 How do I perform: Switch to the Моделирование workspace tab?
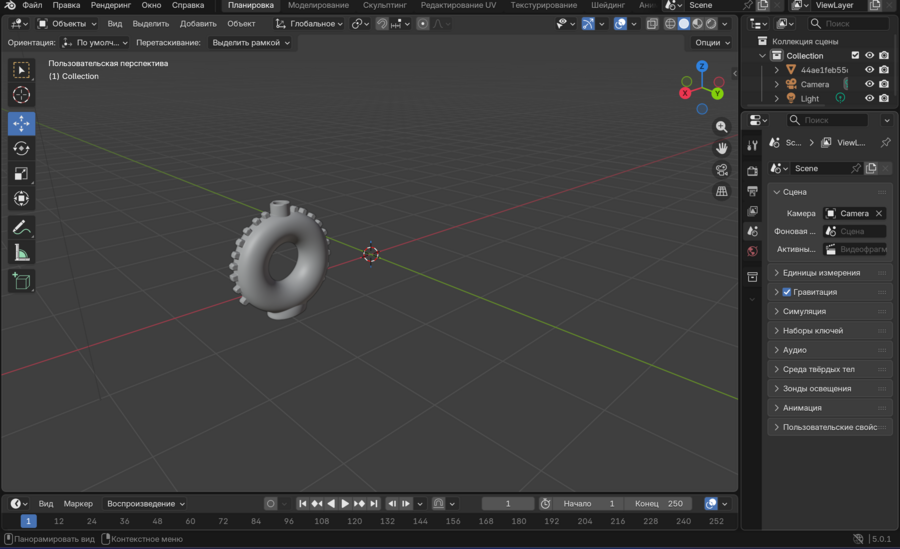pyautogui.click(x=318, y=5)
